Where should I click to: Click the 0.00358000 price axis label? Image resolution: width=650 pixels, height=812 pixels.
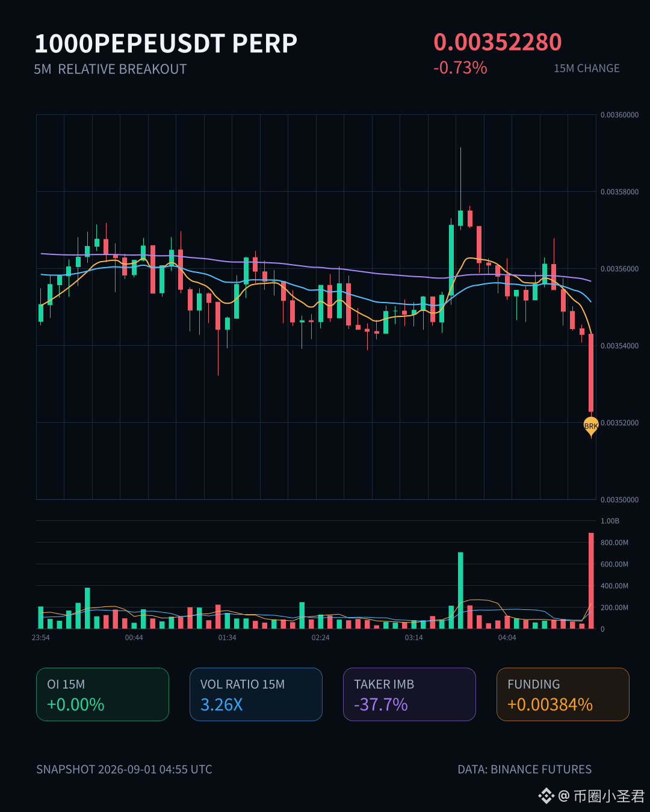619,192
